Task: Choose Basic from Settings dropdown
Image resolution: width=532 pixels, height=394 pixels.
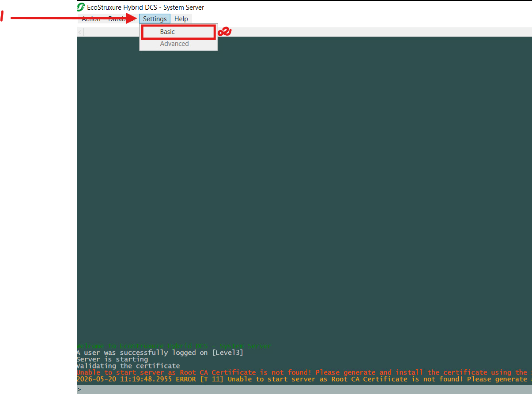Action: (x=178, y=32)
